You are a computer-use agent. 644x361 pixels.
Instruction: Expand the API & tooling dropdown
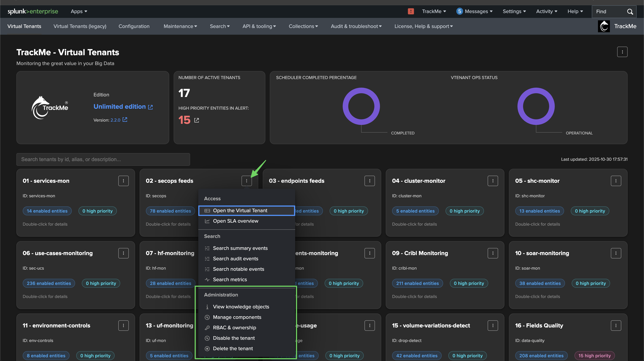pos(259,26)
